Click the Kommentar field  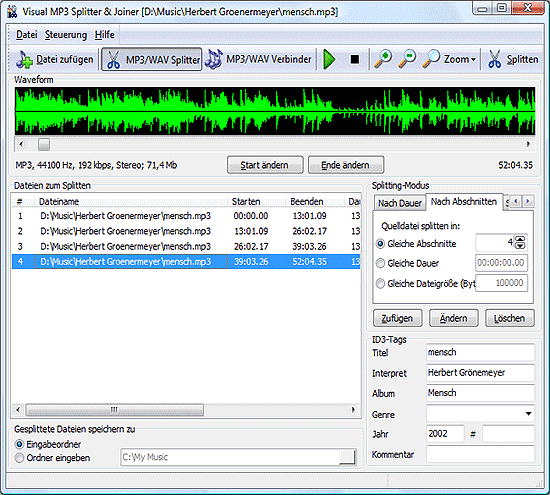point(481,454)
